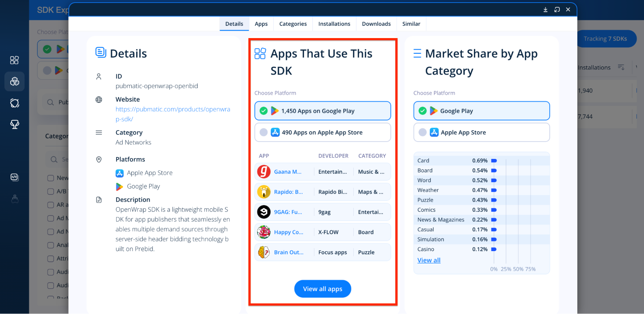
Task: Click the Details heading document icon
Action: pyautogui.click(x=101, y=53)
